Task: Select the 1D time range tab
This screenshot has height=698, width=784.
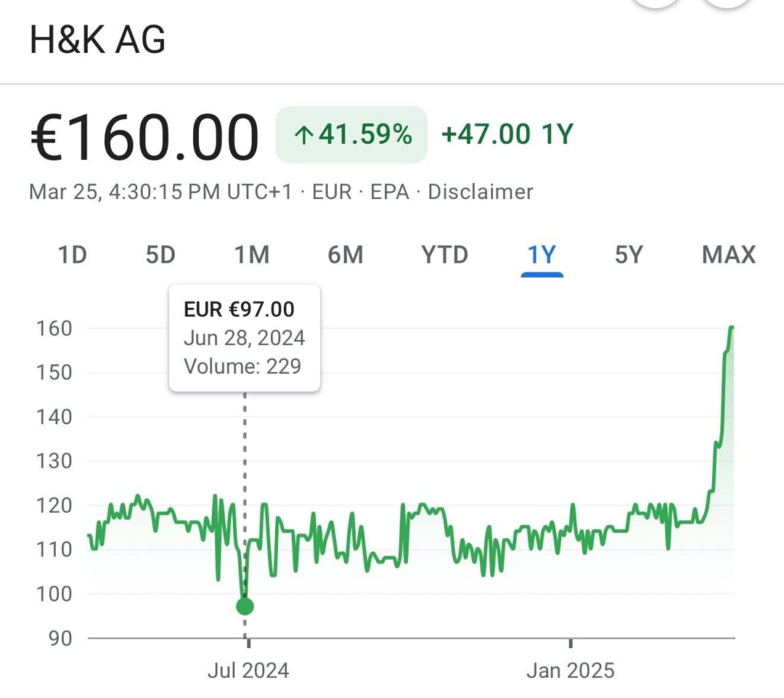Action: [x=73, y=255]
